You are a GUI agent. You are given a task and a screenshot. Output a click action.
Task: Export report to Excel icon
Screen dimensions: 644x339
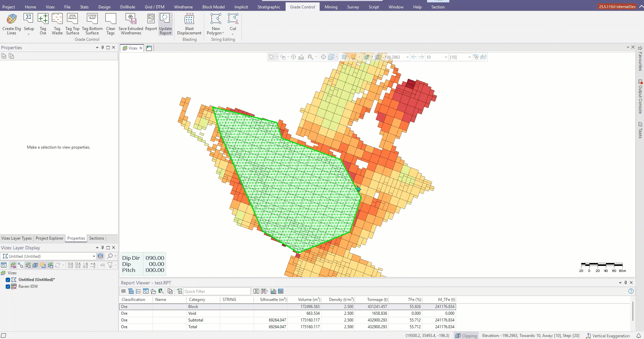[x=161, y=291]
